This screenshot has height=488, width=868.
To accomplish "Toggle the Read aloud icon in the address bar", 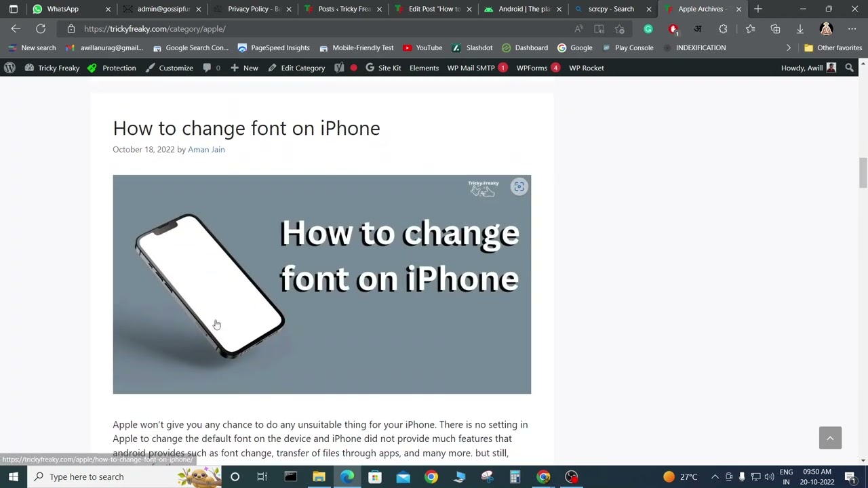I will click(578, 29).
